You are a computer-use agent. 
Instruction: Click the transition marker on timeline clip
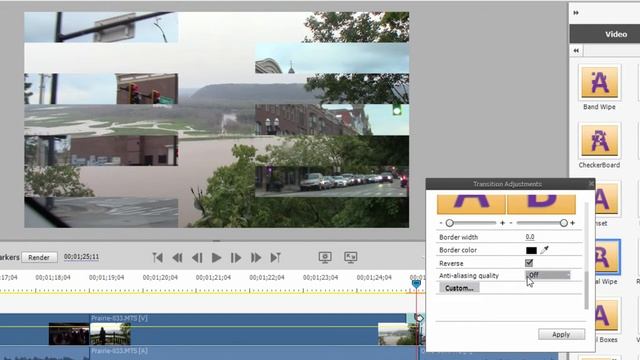click(x=419, y=318)
